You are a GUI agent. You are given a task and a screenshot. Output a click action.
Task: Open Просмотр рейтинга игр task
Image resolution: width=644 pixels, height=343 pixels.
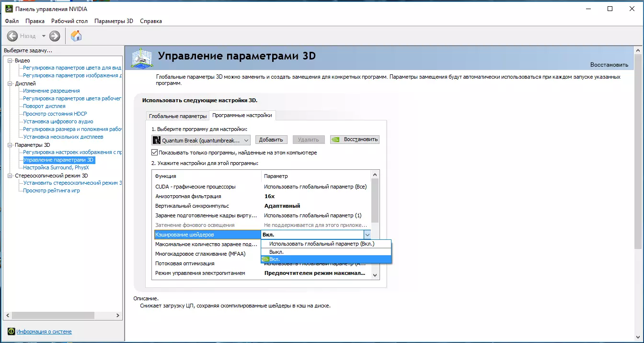(x=51, y=190)
